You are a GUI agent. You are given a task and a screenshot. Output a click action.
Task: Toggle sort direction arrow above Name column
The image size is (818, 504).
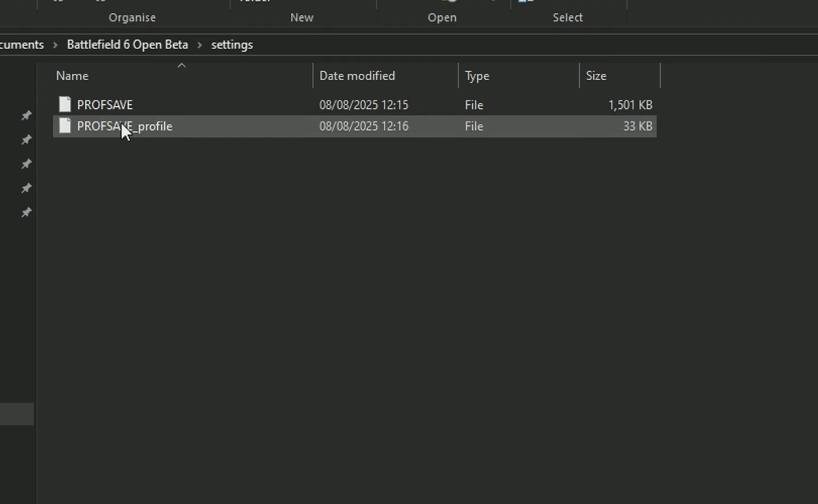[181, 66]
